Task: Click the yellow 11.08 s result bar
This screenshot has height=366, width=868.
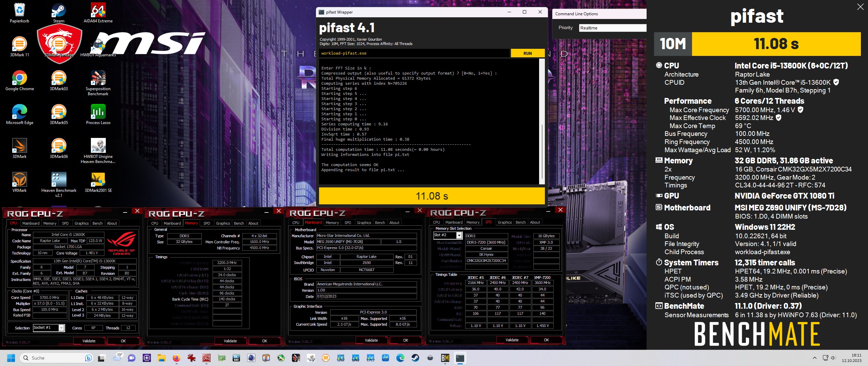Action: click(432, 196)
